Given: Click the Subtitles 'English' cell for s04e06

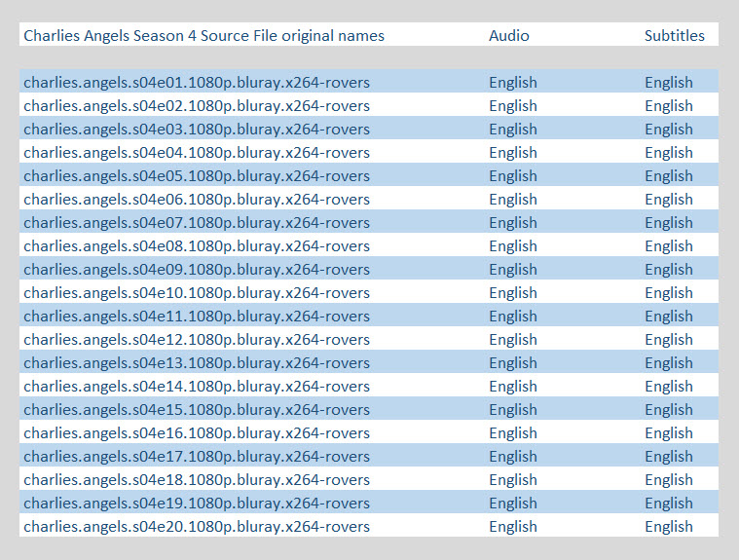Looking at the screenshot, I should pyautogui.click(x=669, y=199).
